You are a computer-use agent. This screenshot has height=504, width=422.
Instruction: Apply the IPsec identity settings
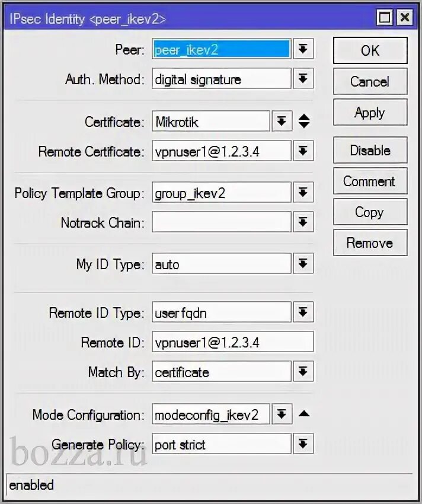370,112
